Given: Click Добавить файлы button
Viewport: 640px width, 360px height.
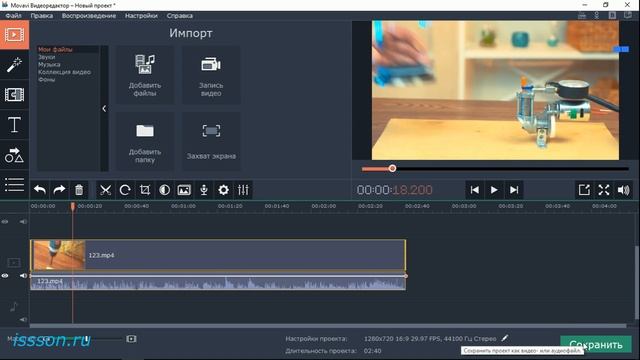Looking at the screenshot, I should (x=145, y=75).
